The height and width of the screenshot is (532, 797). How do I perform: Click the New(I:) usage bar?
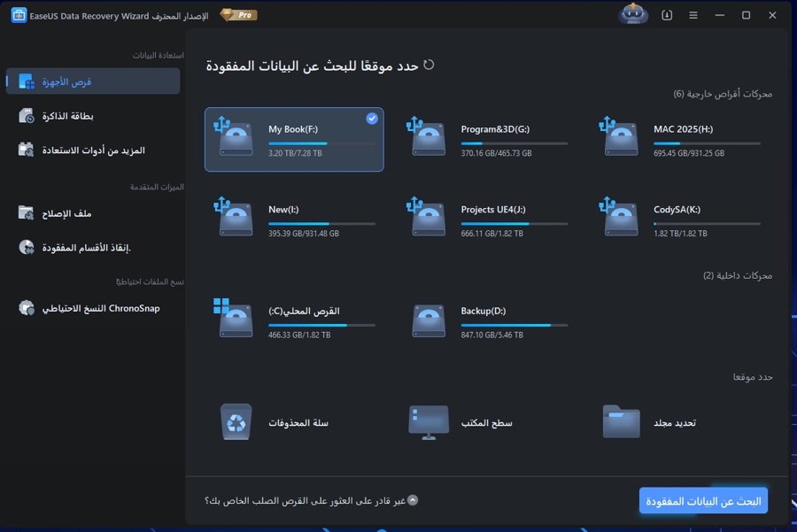(x=321, y=224)
